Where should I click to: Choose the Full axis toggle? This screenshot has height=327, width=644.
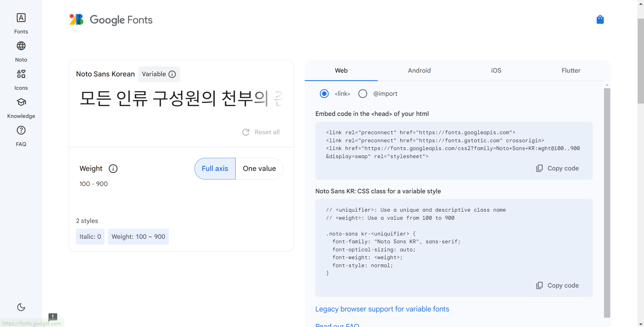click(215, 169)
